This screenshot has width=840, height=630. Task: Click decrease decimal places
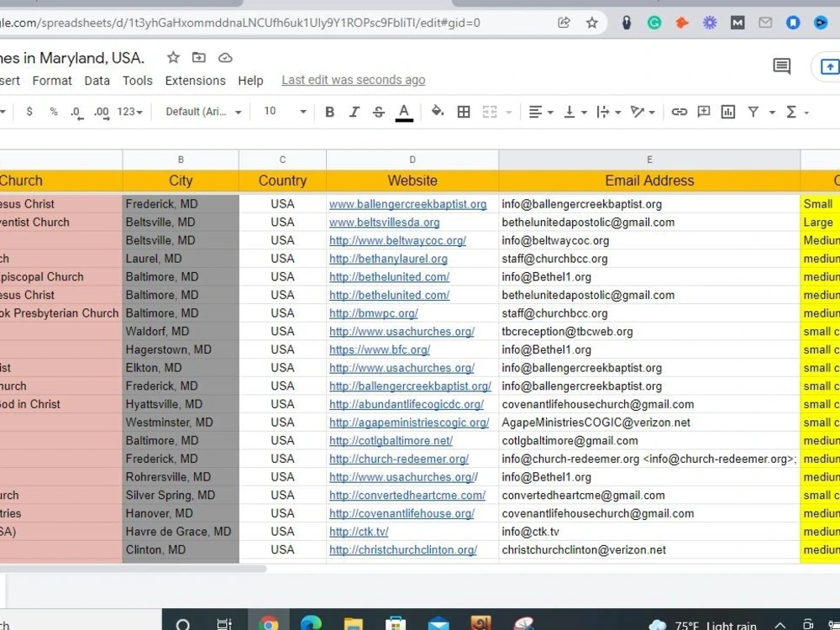pyautogui.click(x=77, y=113)
